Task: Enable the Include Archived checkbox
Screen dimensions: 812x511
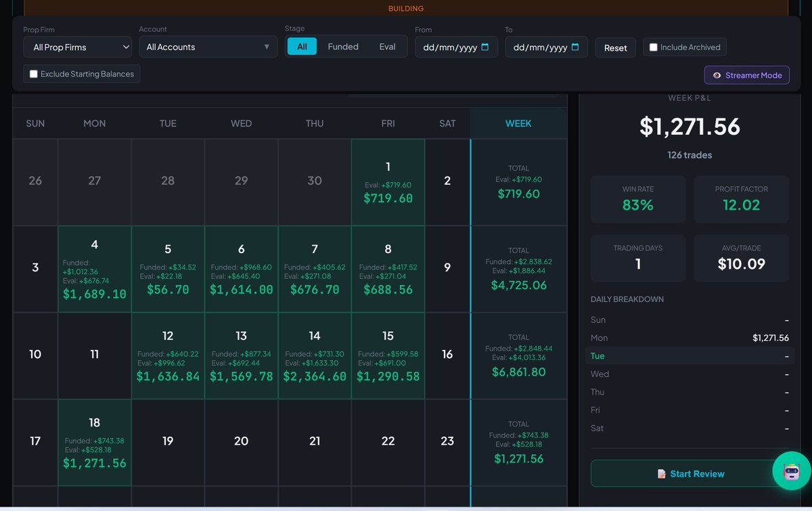Action: click(654, 47)
